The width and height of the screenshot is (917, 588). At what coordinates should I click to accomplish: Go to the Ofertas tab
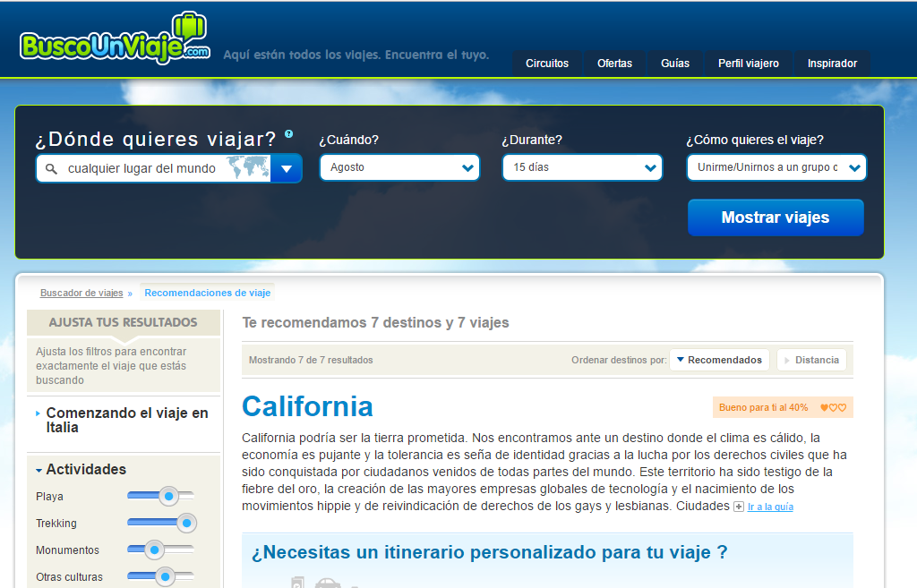(614, 64)
